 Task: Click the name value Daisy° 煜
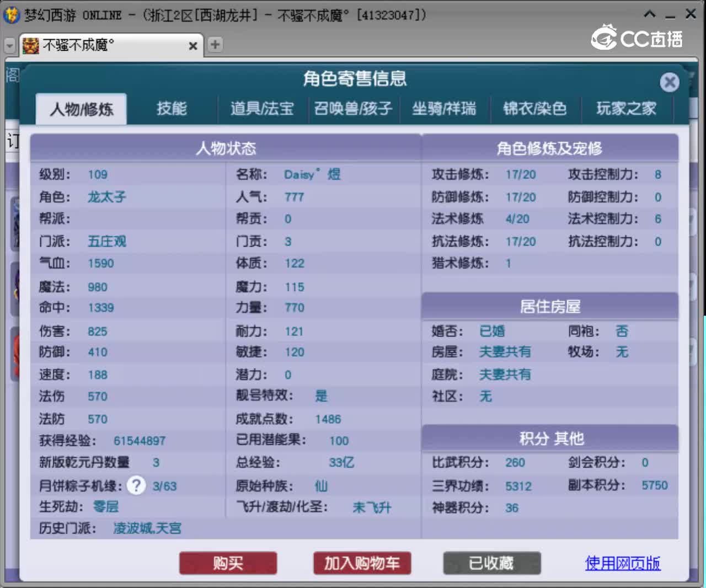pyautogui.click(x=312, y=175)
